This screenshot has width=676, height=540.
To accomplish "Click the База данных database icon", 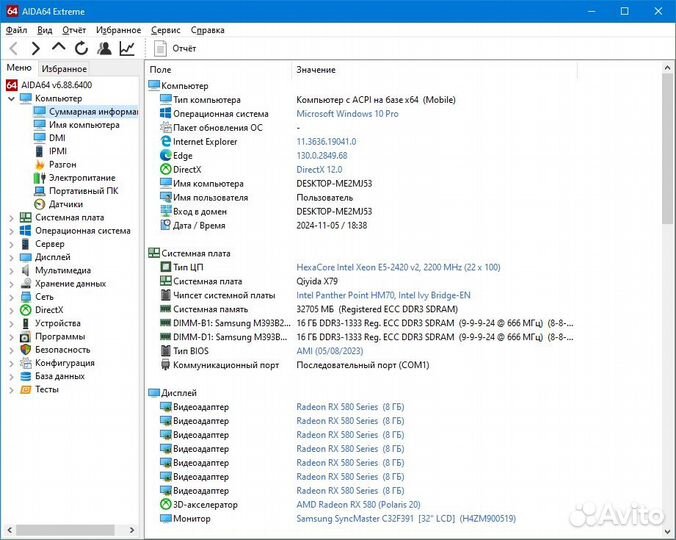I will pos(26,376).
